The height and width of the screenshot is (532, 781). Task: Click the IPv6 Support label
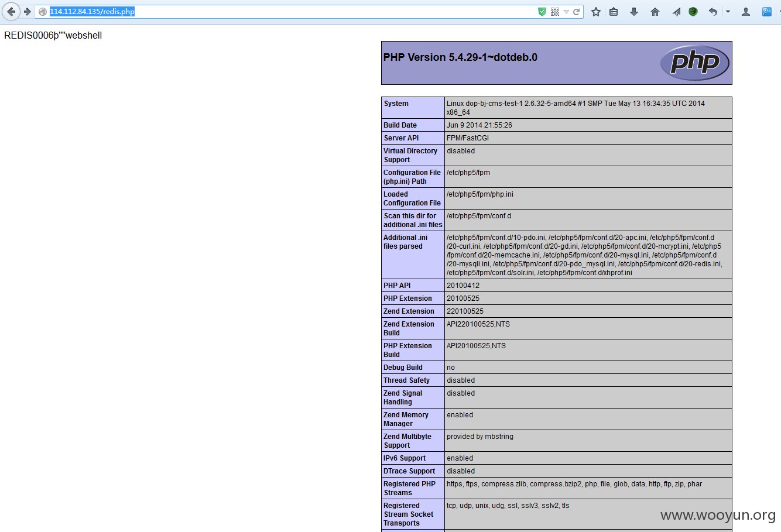[405, 458]
